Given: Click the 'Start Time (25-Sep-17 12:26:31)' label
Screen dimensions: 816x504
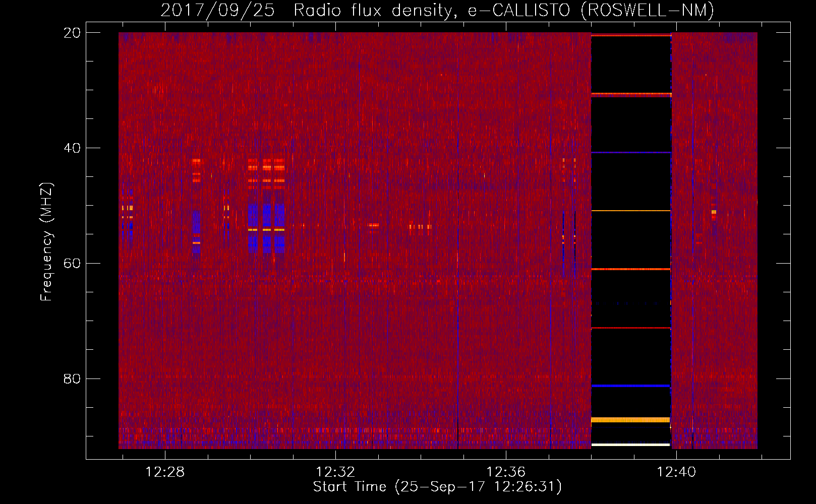Looking at the screenshot, I should [437, 487].
